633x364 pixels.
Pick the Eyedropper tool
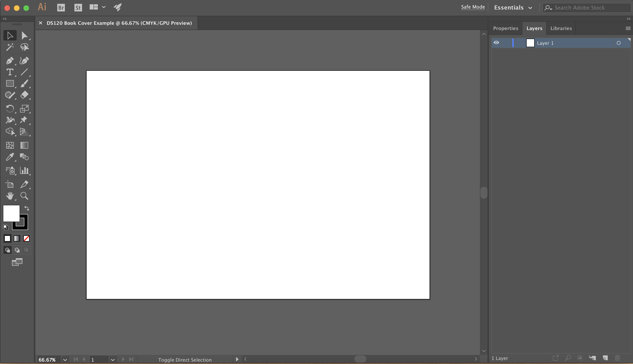[10, 157]
